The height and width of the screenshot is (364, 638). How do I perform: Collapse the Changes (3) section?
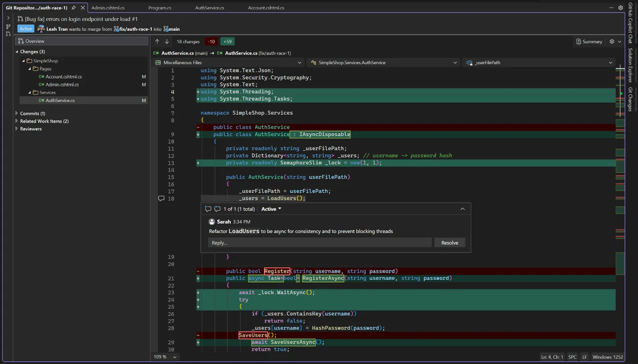click(17, 52)
